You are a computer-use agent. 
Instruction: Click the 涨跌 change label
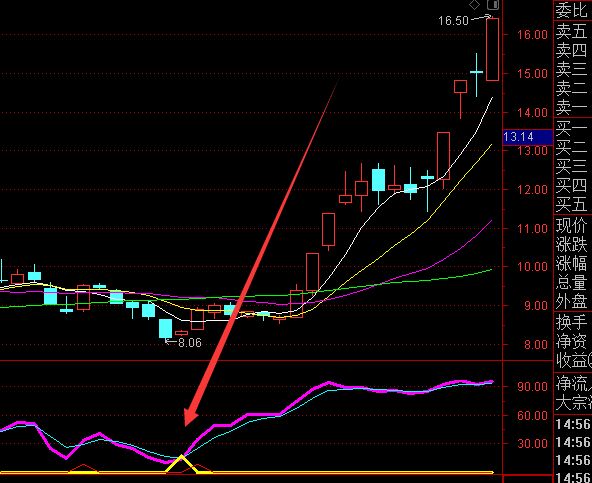point(572,245)
